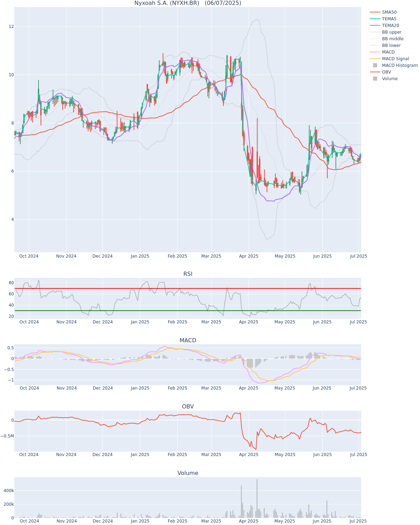Click the RSI subplot title
The image size is (420, 525).
[188, 274]
